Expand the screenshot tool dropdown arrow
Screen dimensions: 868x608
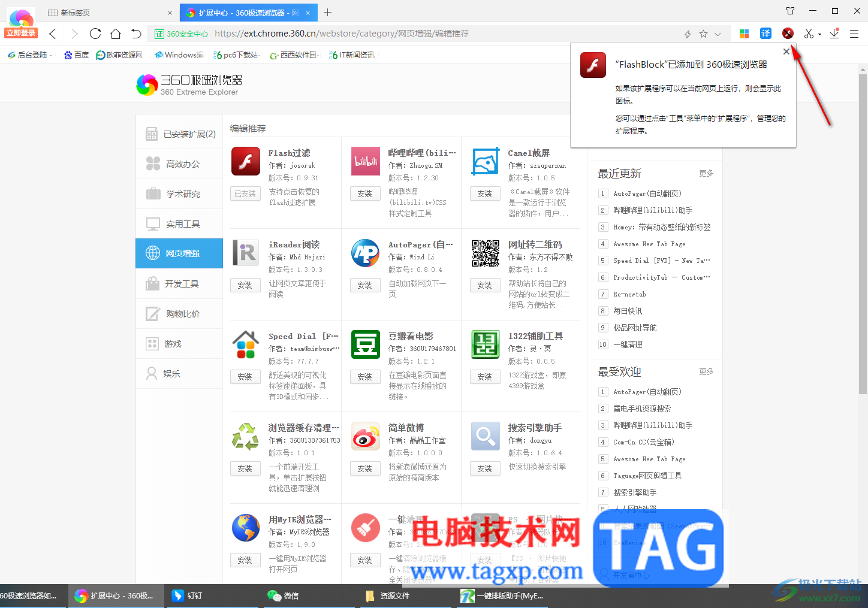[819, 35]
